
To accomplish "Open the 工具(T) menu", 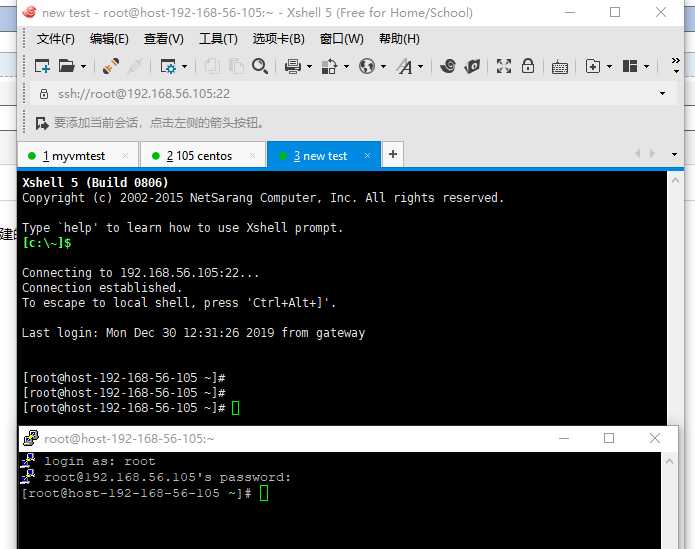I will pos(218,39).
